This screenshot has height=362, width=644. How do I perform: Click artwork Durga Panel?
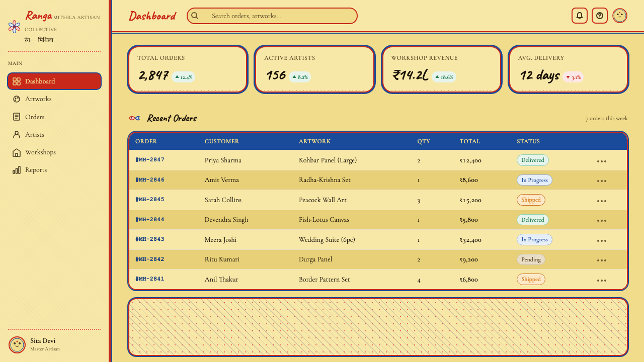pos(315,259)
